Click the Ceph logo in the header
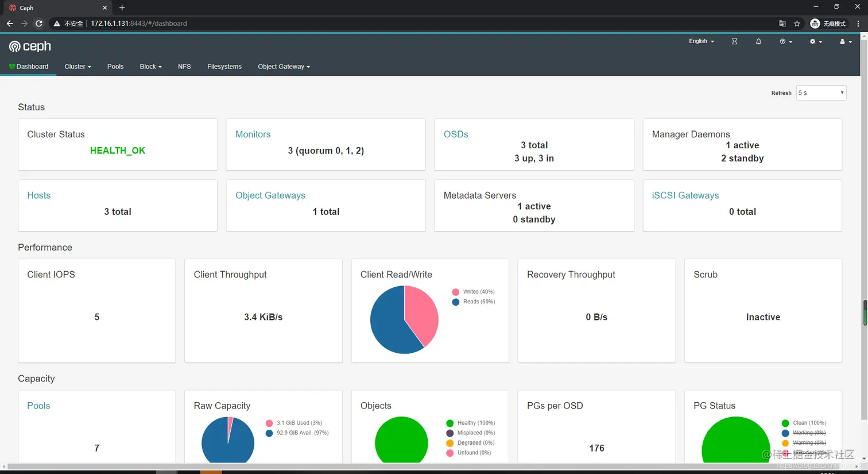 tap(30, 47)
